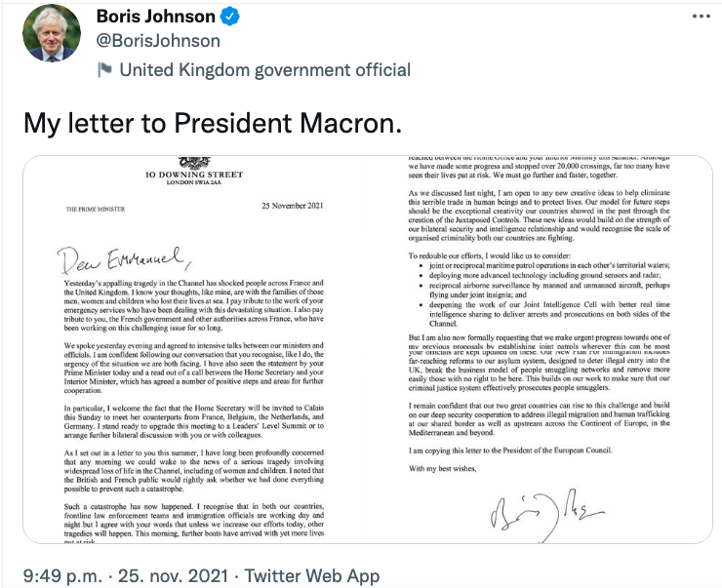The height and width of the screenshot is (588, 722).
Task: Click the "My letter to President Macron." text
Action: (x=212, y=124)
